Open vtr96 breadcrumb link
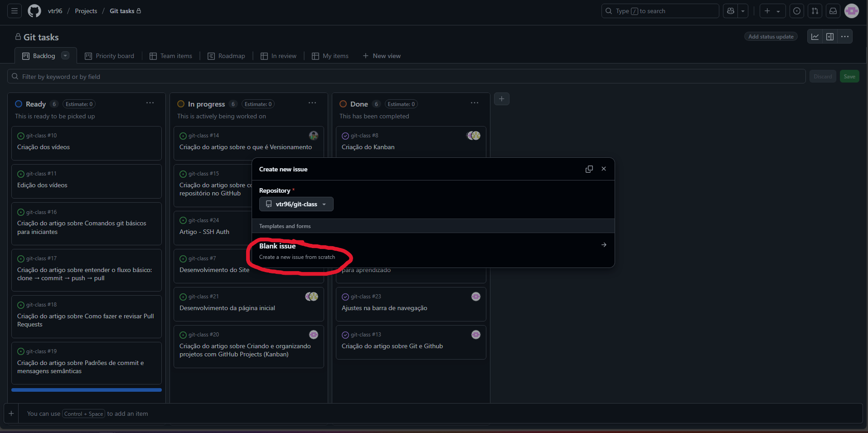The height and width of the screenshot is (433, 868). (x=55, y=11)
